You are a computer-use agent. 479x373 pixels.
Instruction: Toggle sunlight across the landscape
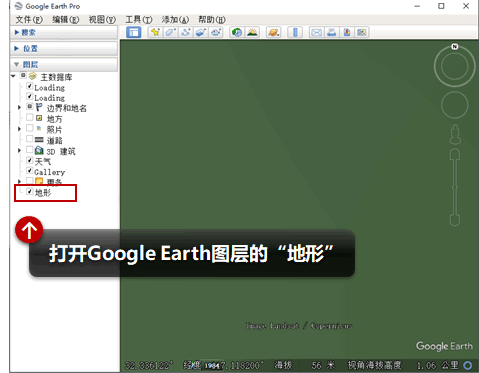pyautogui.click(x=252, y=32)
